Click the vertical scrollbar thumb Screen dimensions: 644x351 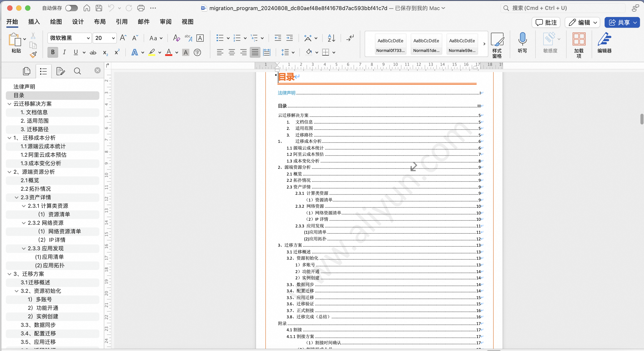[642, 119]
